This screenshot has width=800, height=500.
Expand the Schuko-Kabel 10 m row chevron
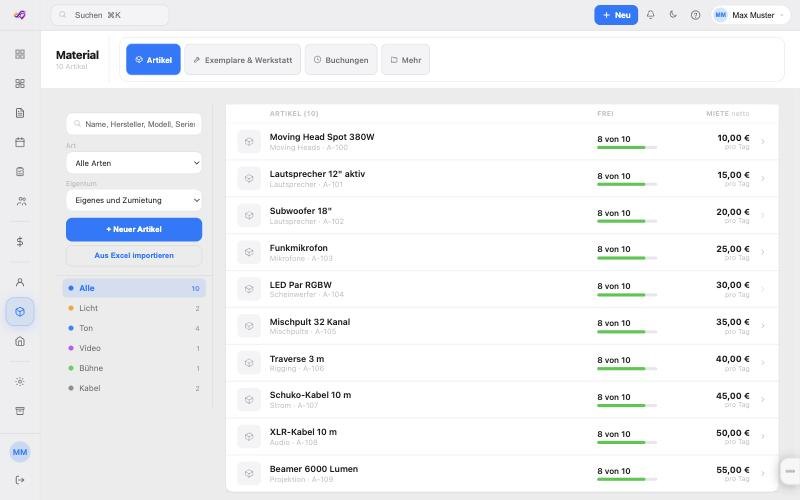(763, 399)
